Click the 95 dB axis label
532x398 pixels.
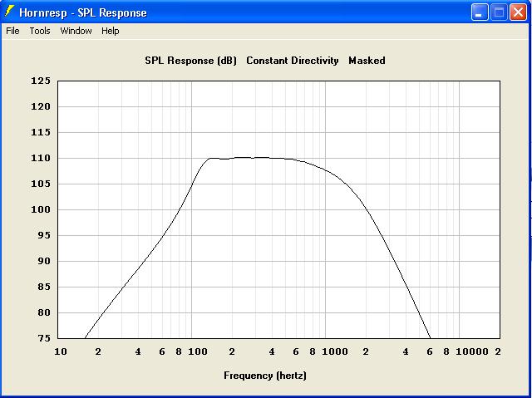(44, 235)
